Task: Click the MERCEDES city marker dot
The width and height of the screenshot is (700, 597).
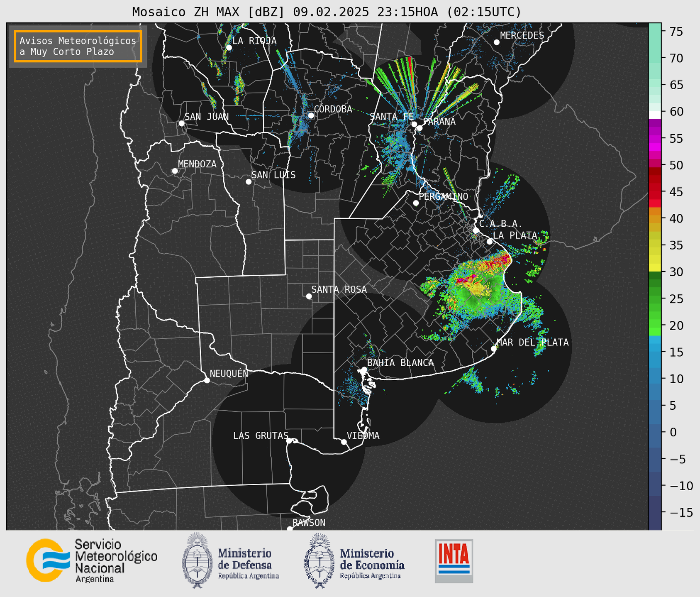Action: (x=497, y=42)
